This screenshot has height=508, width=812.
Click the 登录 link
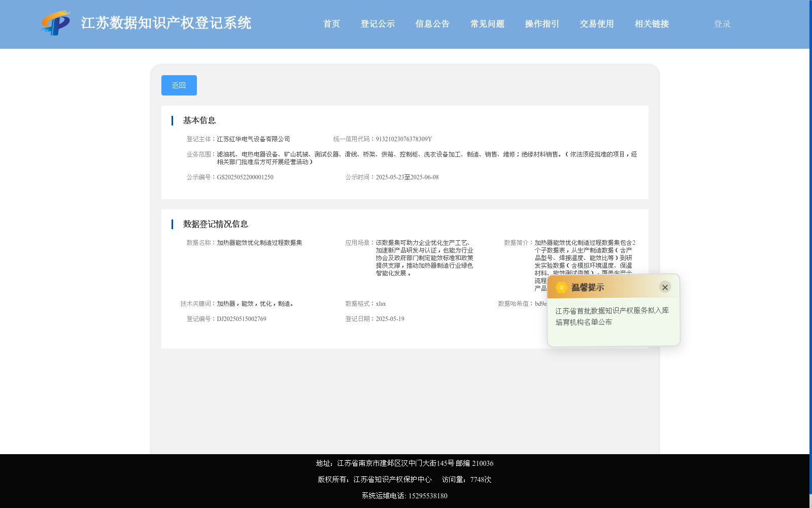click(722, 24)
